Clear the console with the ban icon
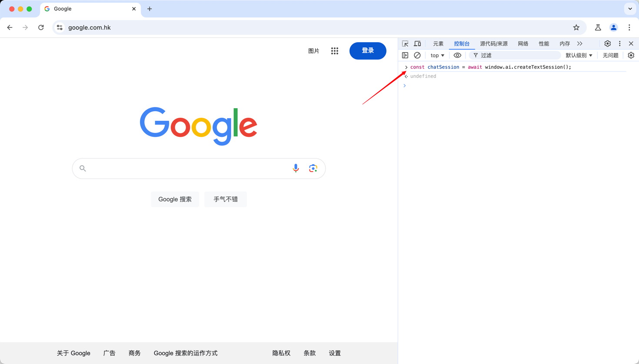Screen dimensions: 639x364 pyautogui.click(x=417, y=55)
